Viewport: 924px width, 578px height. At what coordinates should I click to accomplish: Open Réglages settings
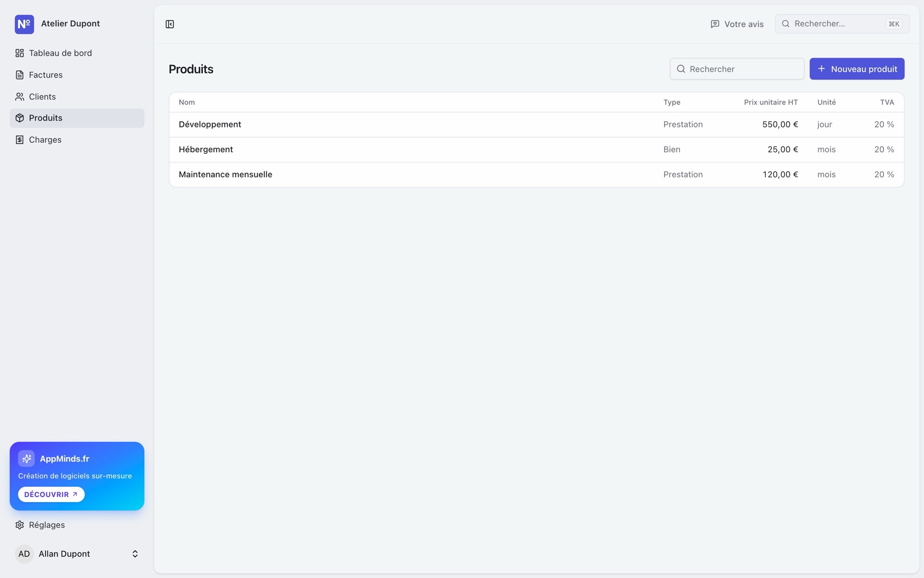point(77,525)
